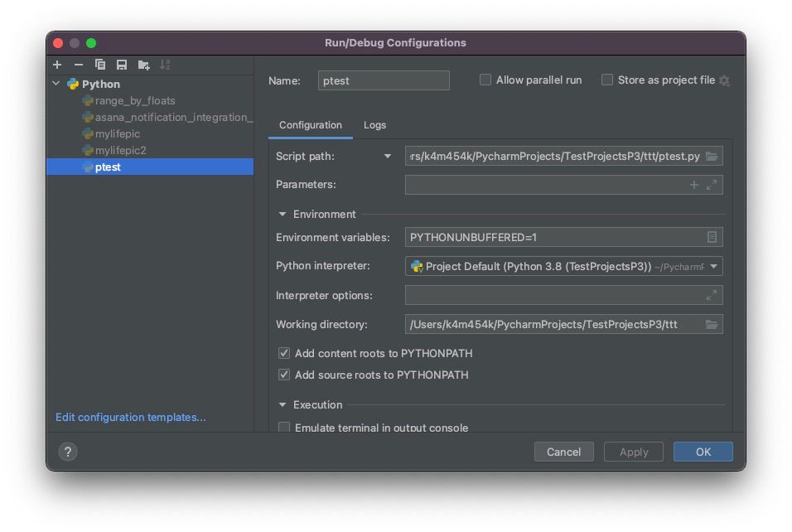Browse for working directory folder icon
The image size is (792, 532).
click(712, 325)
